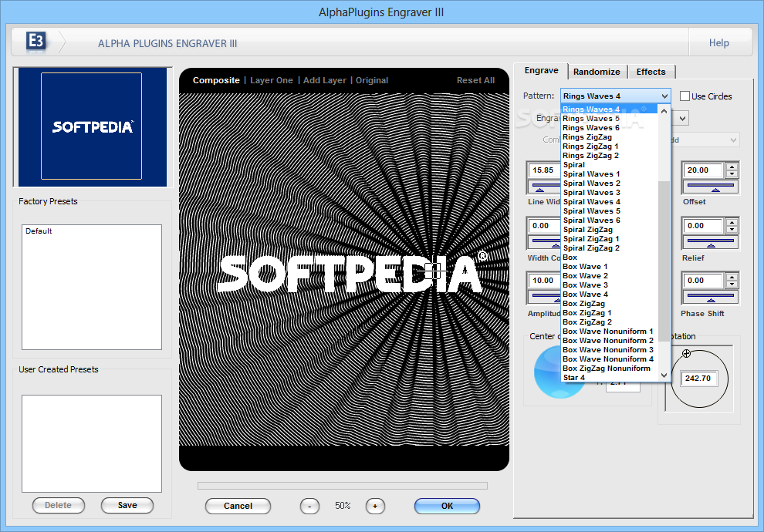Viewport: 764px width, 532px height.
Task: Select the Box pattern
Action: (610, 257)
